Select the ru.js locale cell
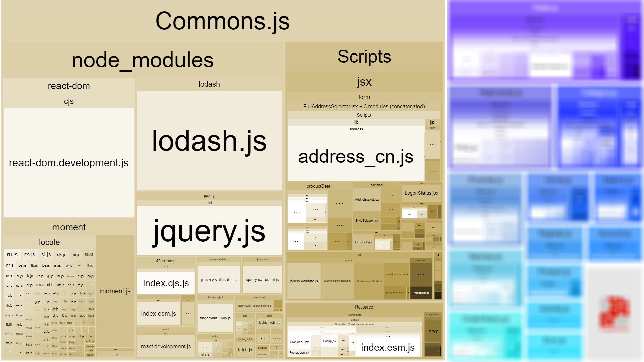The width and height of the screenshot is (644, 362). [x=12, y=255]
